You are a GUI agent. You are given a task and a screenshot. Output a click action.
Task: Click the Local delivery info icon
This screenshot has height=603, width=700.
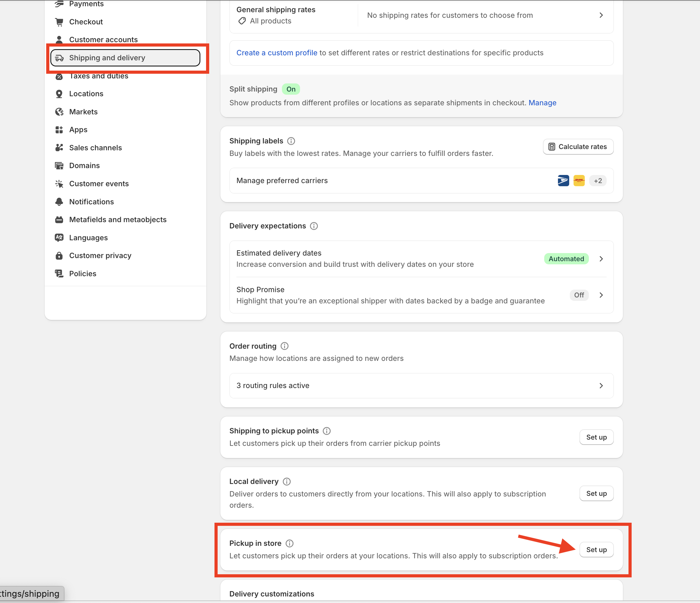(x=287, y=481)
